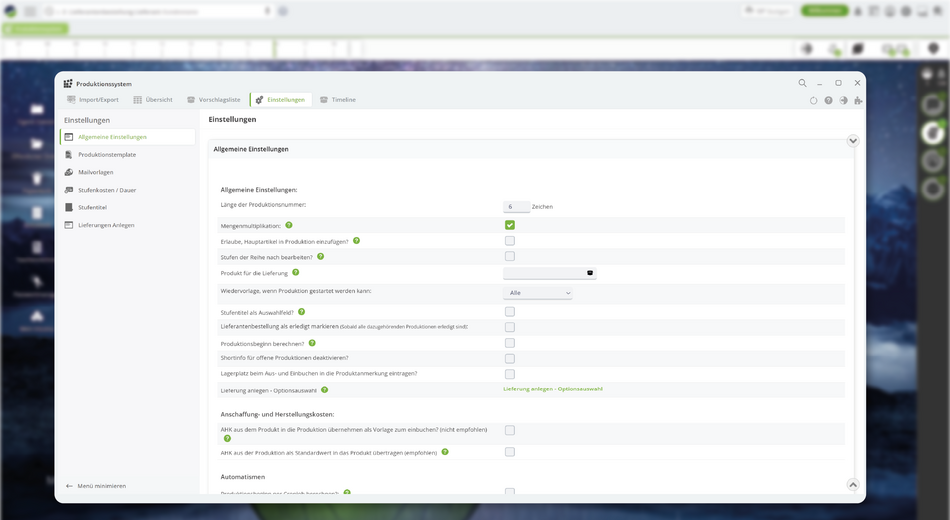Screen dimensions: 950x520
Task: Click the Länge der Produktionsnummer input field
Action: click(x=516, y=207)
